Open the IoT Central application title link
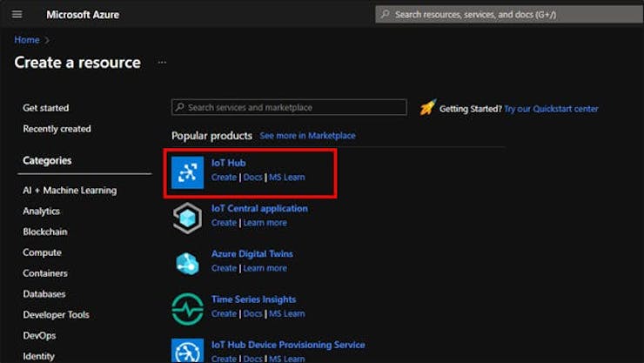Image resolution: width=644 pixels, height=363 pixels. pos(259,208)
